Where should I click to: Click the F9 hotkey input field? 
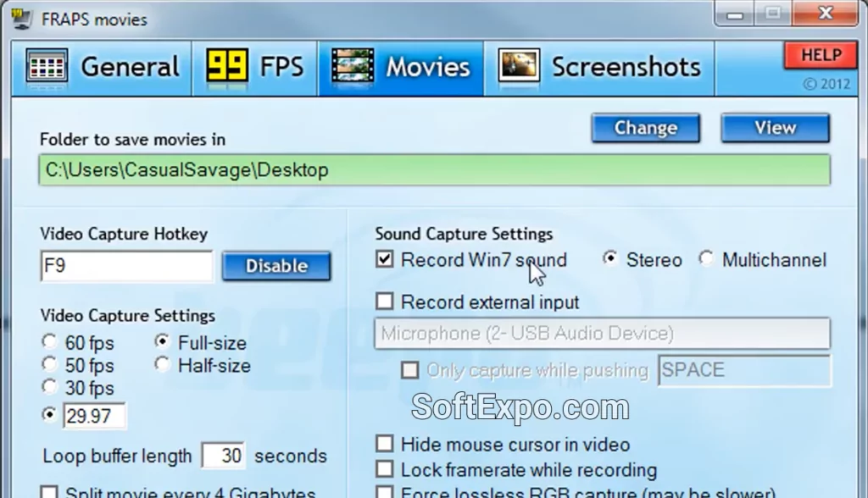click(x=125, y=267)
